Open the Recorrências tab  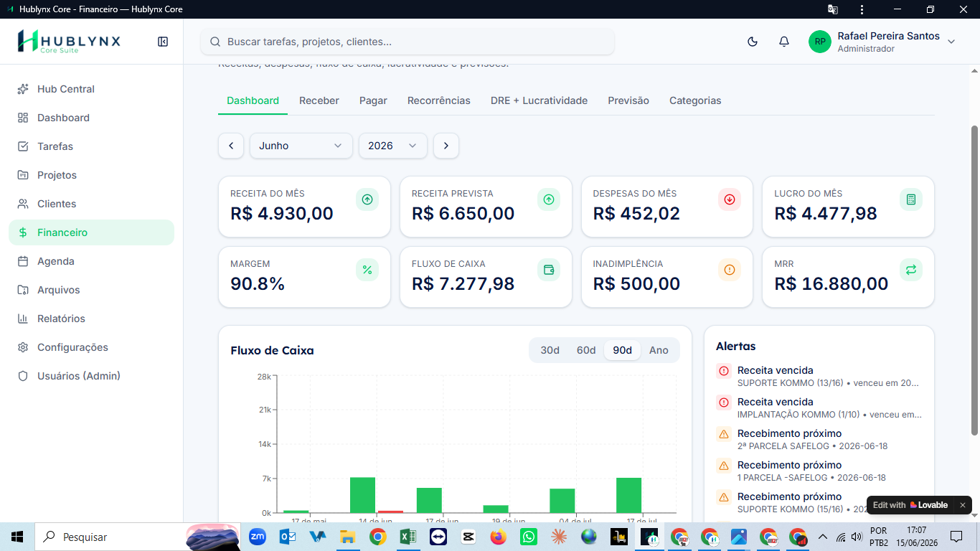coord(439,100)
